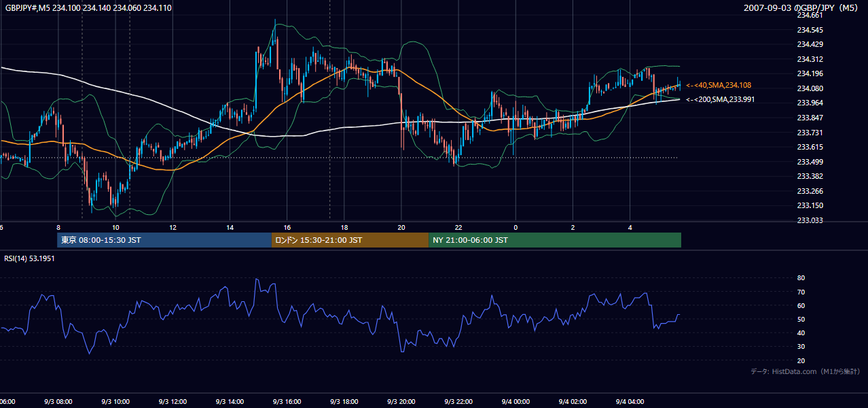Click the 234.545 price axis label
The height and width of the screenshot is (408, 868).
810,30
